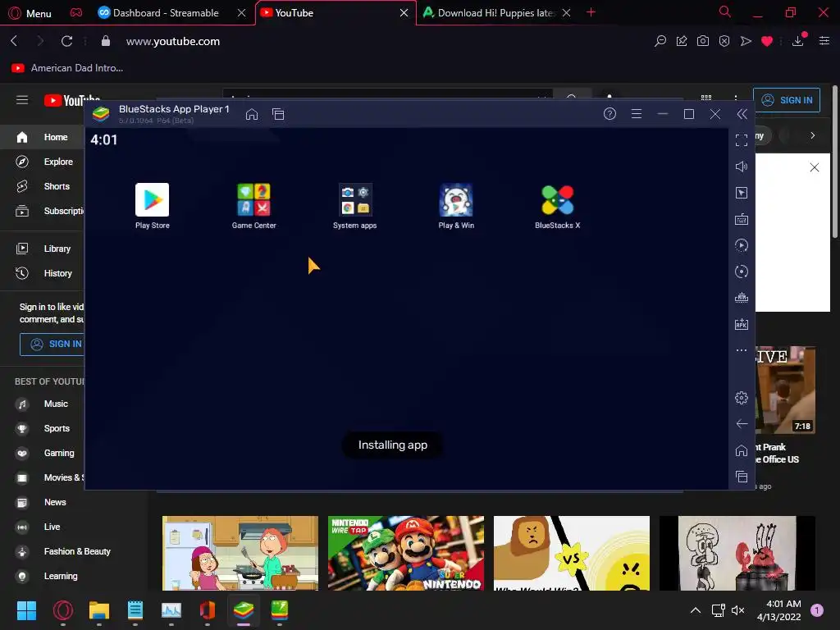Click BlueStacks sidebar back arrow

pyautogui.click(x=742, y=424)
